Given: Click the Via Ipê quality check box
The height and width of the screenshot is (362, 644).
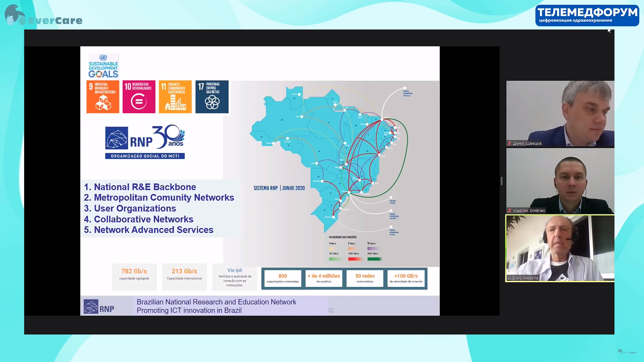Looking at the screenshot, I should point(234,277).
